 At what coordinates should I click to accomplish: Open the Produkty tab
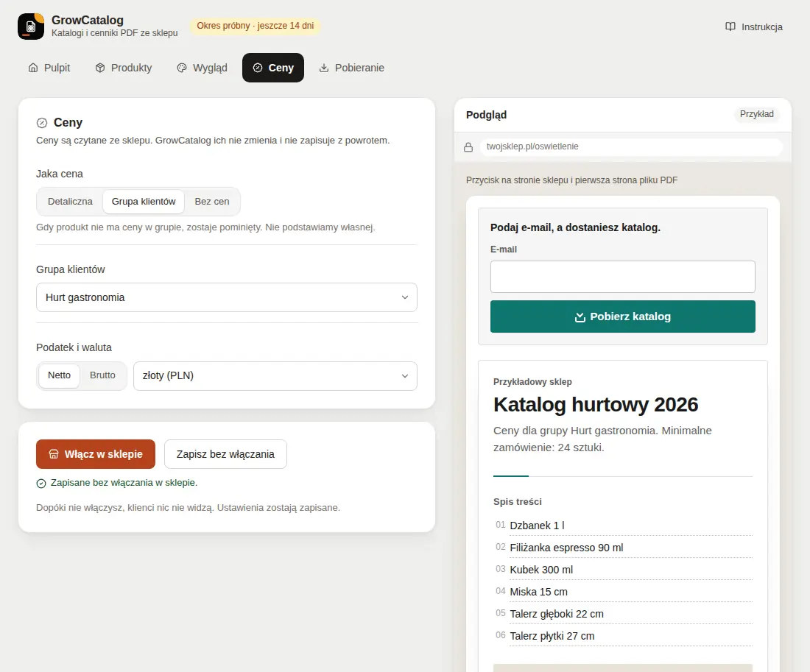click(x=124, y=68)
